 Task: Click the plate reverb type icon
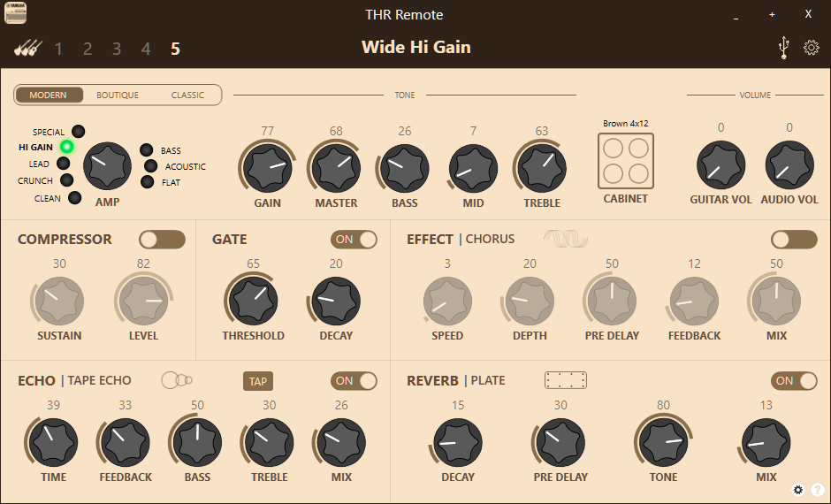click(x=566, y=380)
